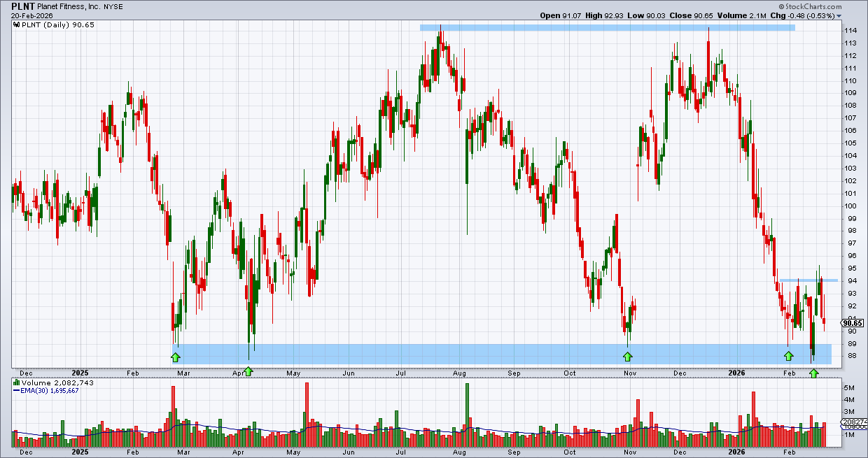Click the 5M label on the volume axis
This screenshot has height=458, width=868.
849,387
